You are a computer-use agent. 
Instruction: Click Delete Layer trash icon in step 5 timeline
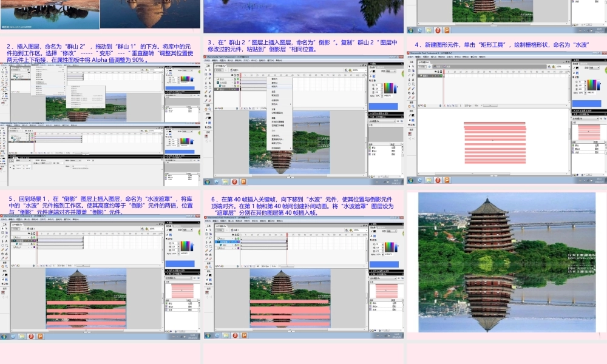[x=33, y=266]
